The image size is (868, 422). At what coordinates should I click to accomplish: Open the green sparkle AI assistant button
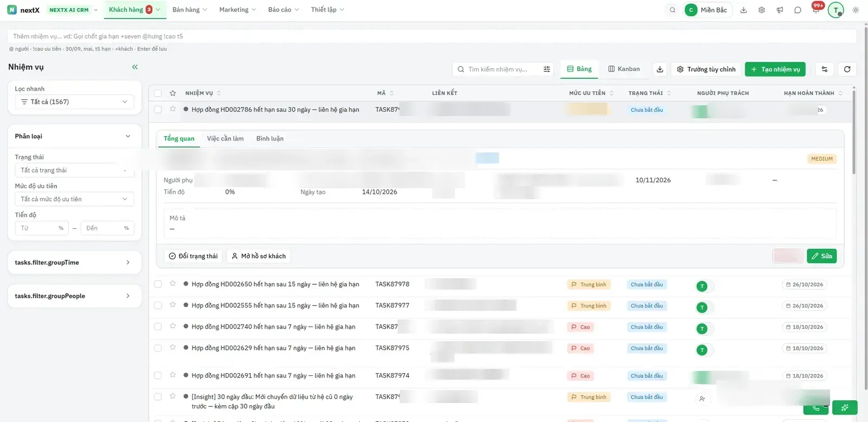(845, 407)
